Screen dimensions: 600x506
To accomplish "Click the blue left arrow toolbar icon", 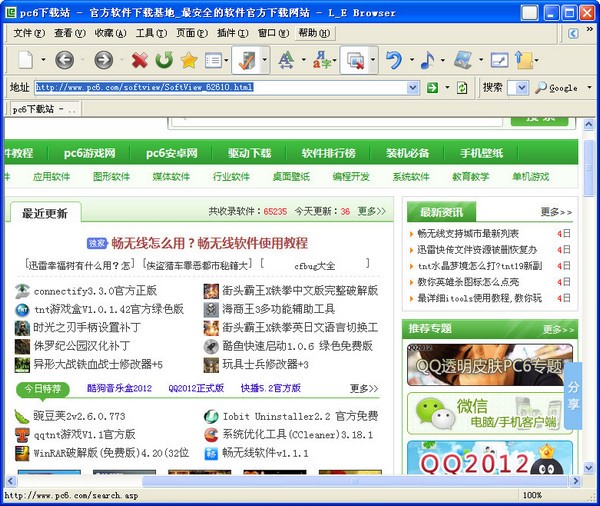I will (573, 33).
